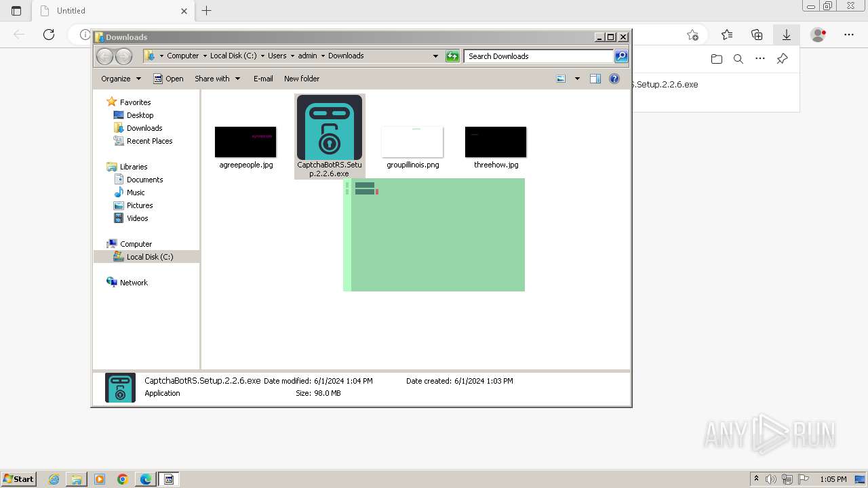This screenshot has height=488, width=868.
Task: Pin the Edge downloads panel
Action: [x=782, y=59]
